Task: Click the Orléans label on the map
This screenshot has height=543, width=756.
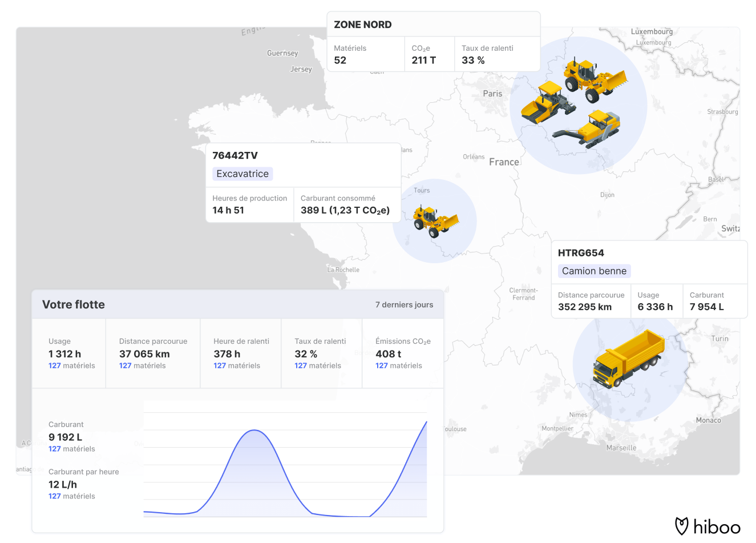Action: tap(474, 156)
